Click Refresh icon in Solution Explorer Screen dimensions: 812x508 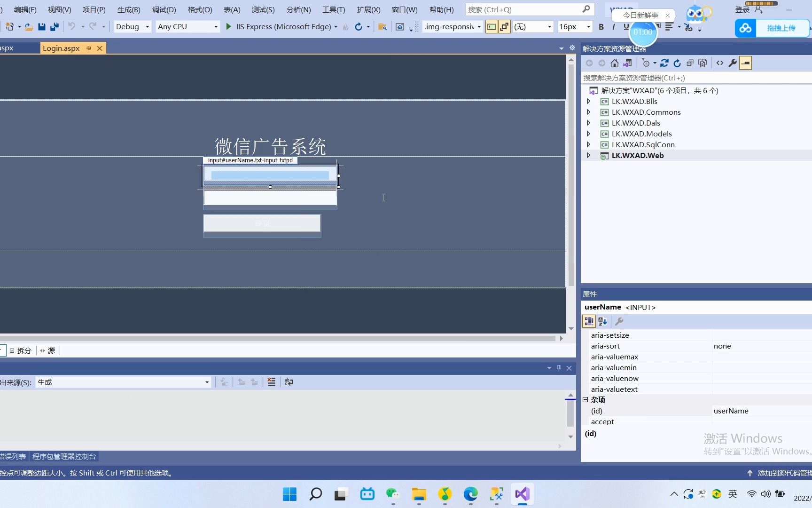pos(677,63)
